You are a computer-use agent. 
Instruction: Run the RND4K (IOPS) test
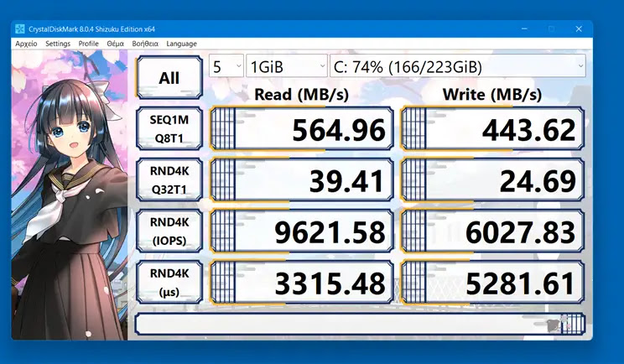[169, 231]
